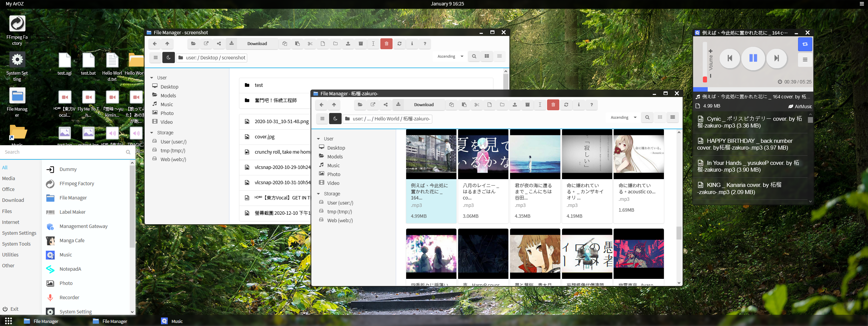Open the Ascending sort dropdown in screenshot File Manager
This screenshot has height=326, width=868.
click(x=450, y=56)
